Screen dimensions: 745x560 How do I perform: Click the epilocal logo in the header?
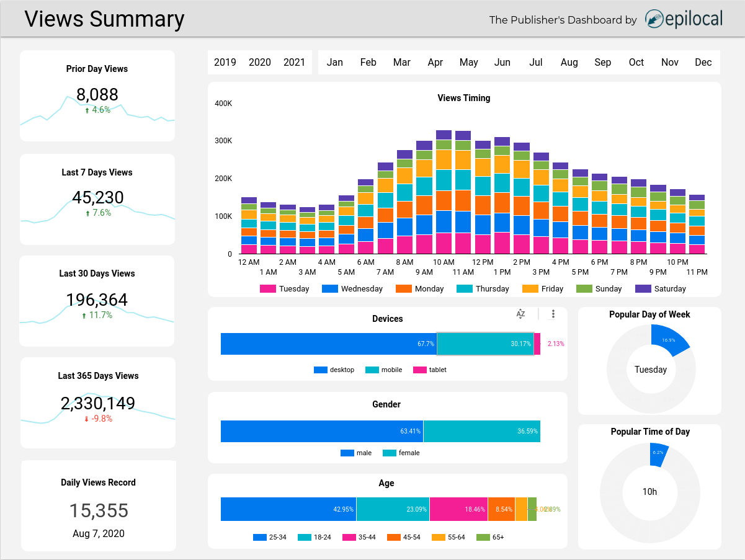click(x=684, y=19)
